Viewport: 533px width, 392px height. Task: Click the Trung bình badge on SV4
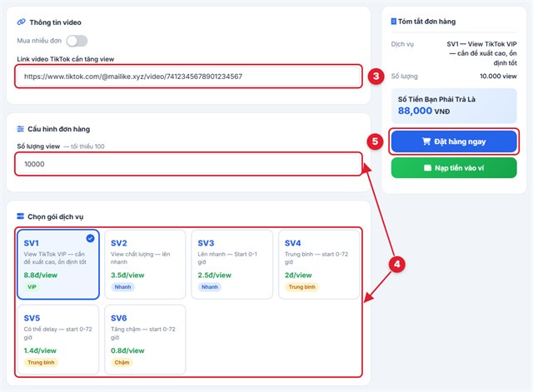(301, 287)
